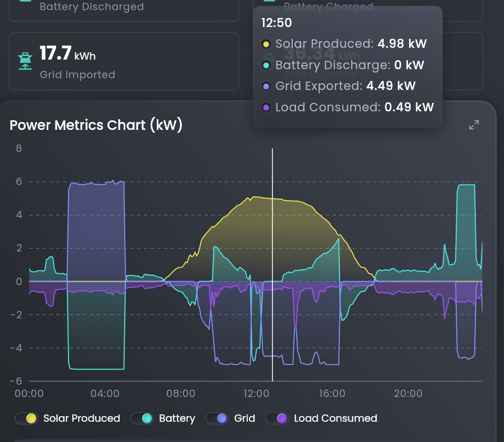Click the teal Battery Discharge dot in tooltip
Screen dimensions: 504x442
tap(266, 65)
